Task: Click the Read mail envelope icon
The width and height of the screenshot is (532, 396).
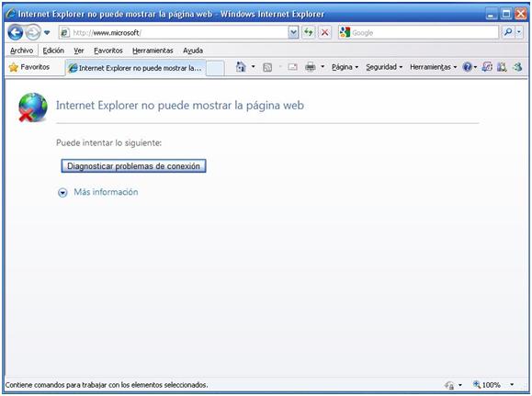Action: [292, 67]
